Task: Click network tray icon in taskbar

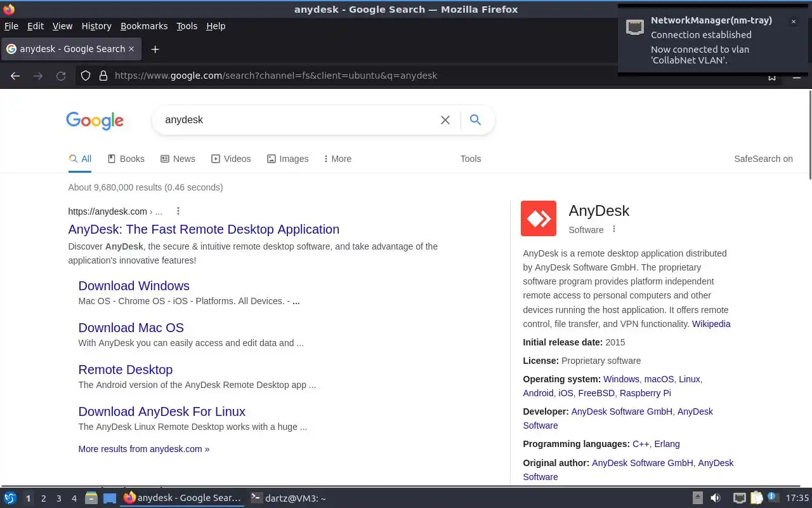Action: (739, 498)
